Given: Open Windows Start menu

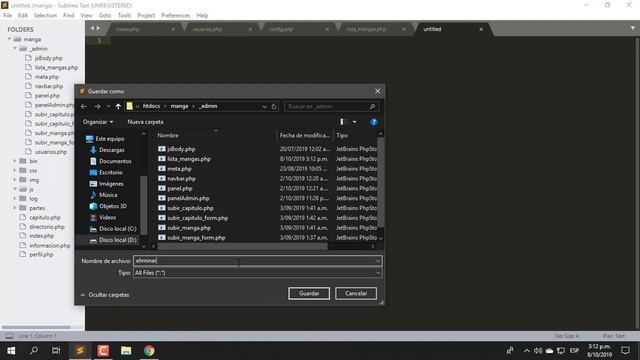Looking at the screenshot, I should point(11,351).
